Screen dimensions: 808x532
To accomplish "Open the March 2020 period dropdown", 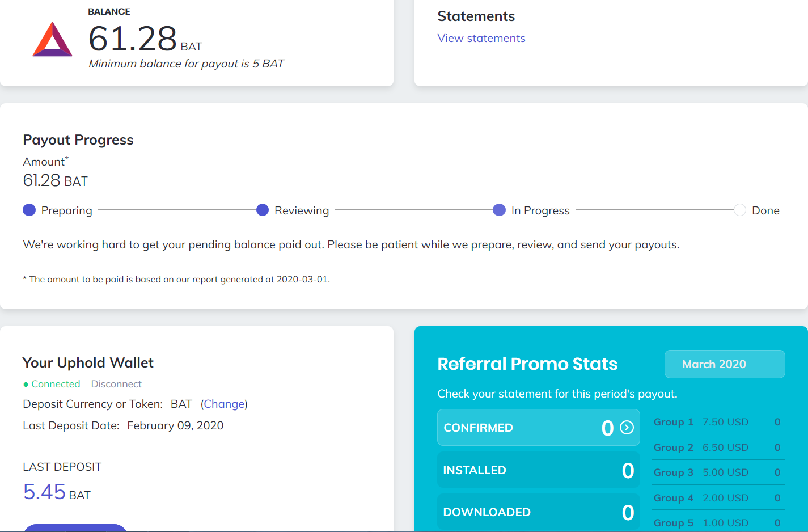I will (724, 364).
